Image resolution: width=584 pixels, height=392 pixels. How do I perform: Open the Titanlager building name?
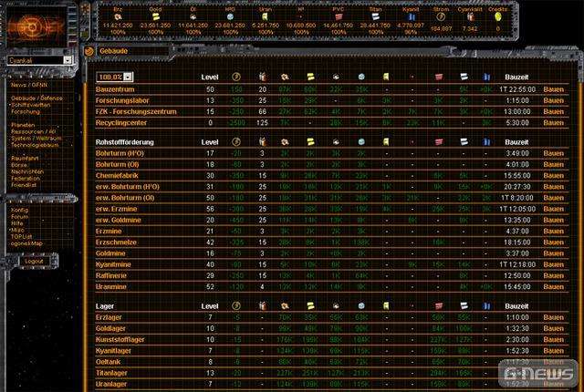(111, 373)
